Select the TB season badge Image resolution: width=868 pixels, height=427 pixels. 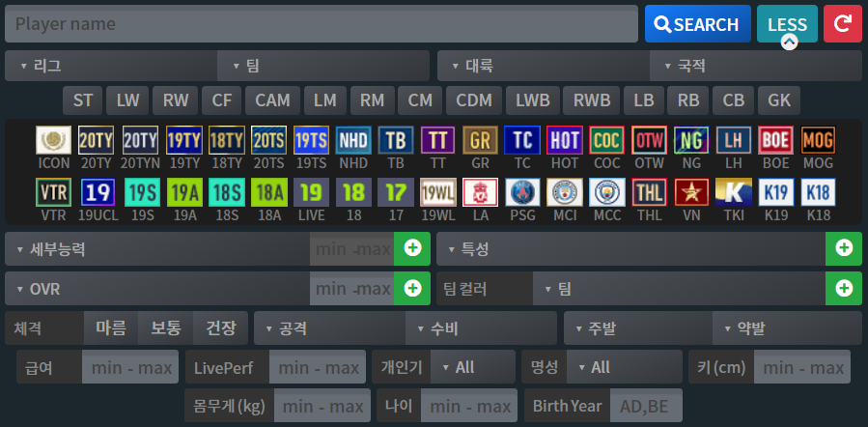click(396, 140)
